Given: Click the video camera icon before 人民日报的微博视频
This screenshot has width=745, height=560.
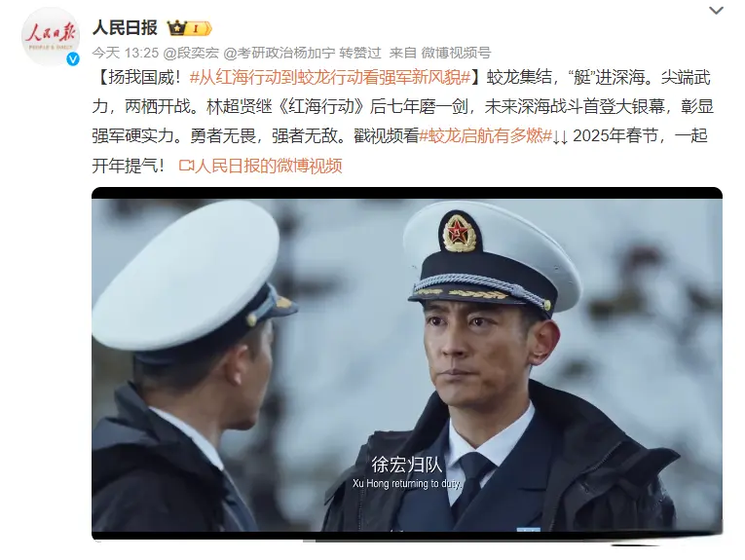Looking at the screenshot, I should coord(186,166).
